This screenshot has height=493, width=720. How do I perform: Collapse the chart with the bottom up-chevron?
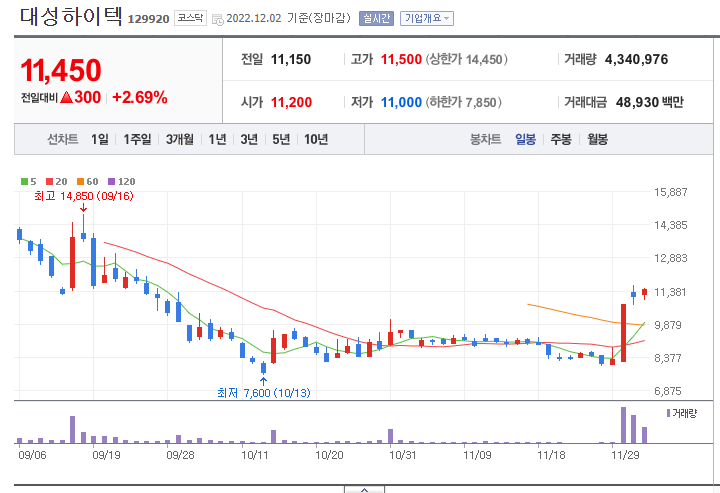pos(364,490)
